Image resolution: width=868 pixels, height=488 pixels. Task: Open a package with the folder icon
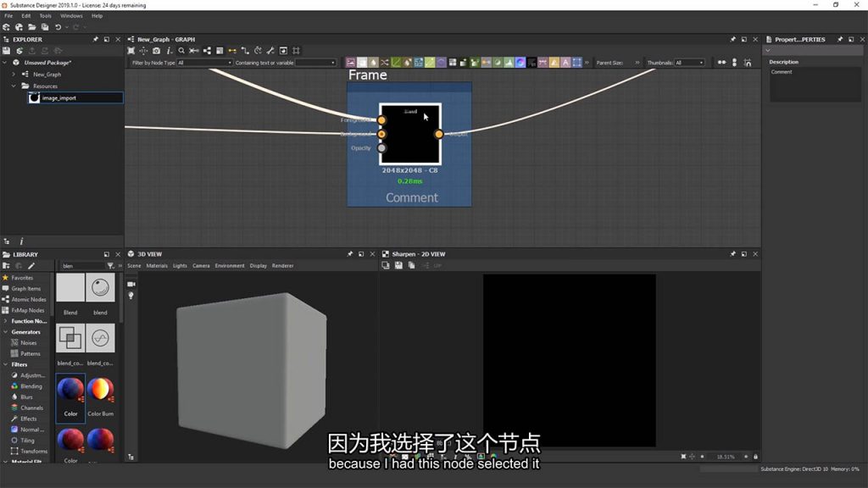[32, 27]
